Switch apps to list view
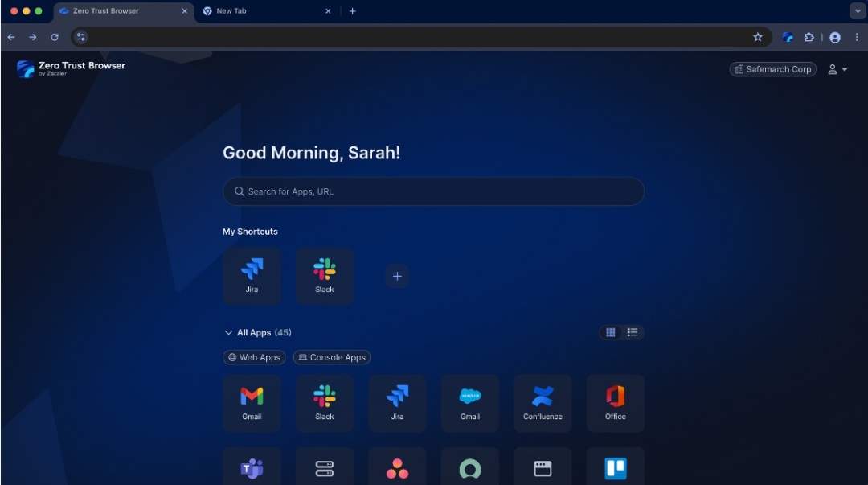The height and width of the screenshot is (485, 868). click(633, 332)
